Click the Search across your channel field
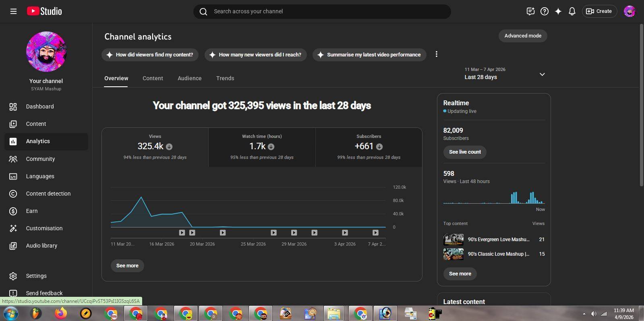Screen dimensions: 644x321 point(322,11)
